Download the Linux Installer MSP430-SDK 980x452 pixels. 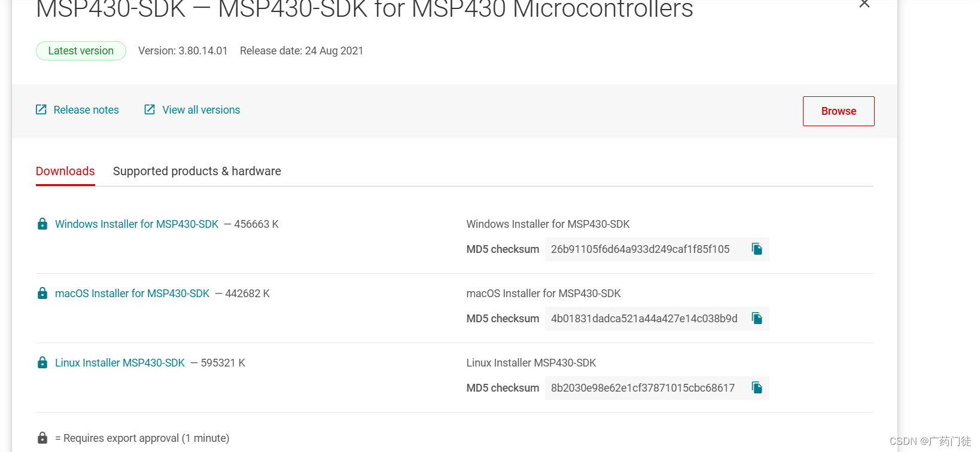[x=120, y=362]
